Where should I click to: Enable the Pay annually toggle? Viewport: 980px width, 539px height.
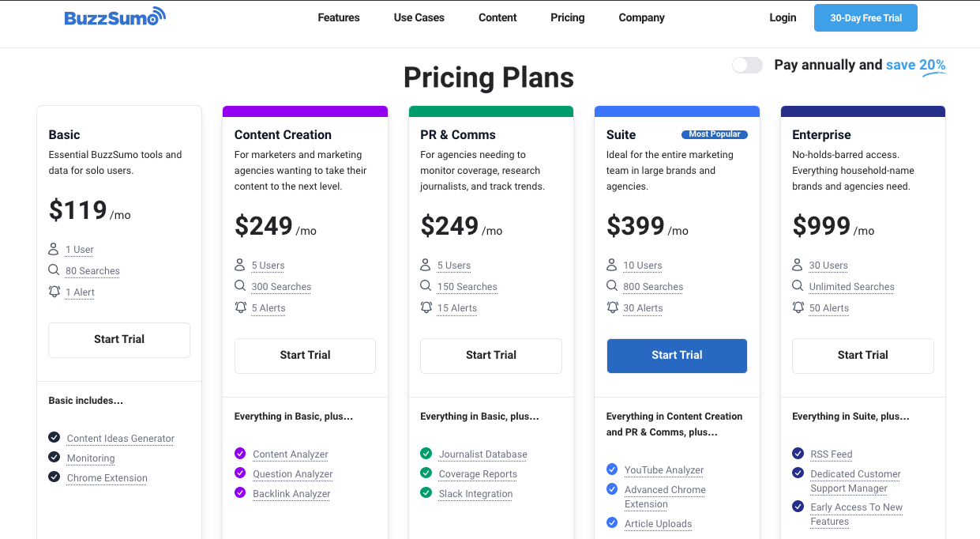[x=747, y=65]
